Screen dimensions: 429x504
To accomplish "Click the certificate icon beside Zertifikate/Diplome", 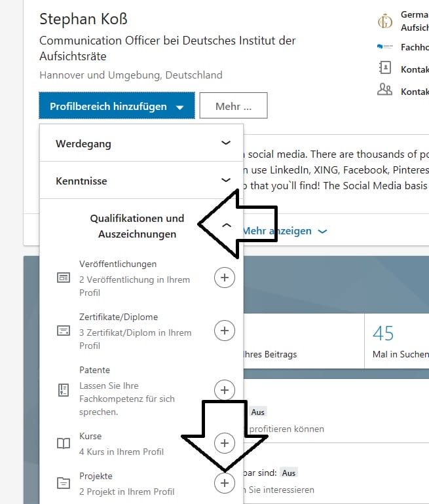I will tap(63, 331).
